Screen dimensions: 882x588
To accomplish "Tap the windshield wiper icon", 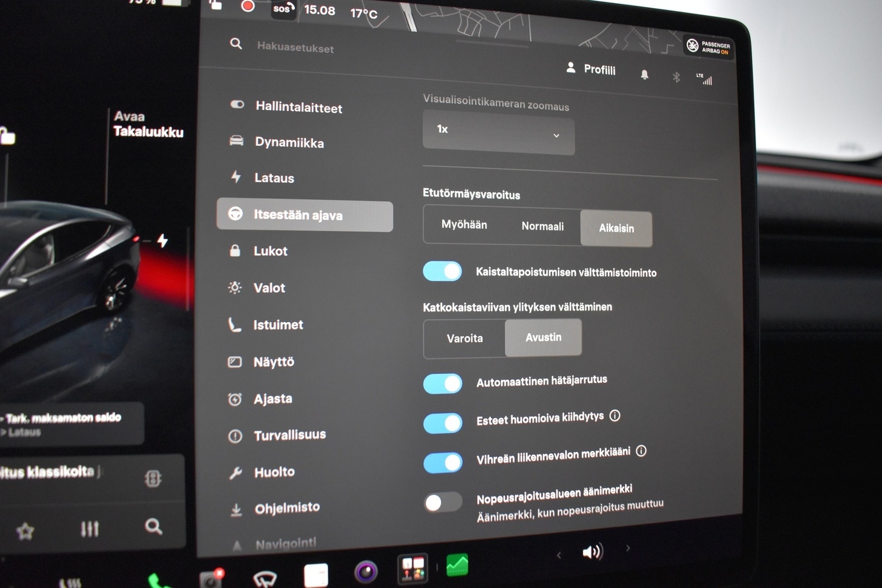I will 265,579.
